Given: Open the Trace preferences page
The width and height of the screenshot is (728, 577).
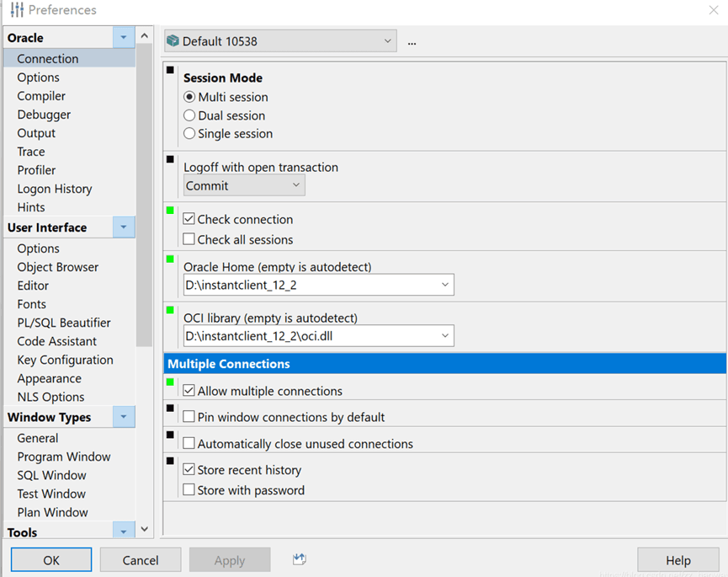Looking at the screenshot, I should pos(31,152).
